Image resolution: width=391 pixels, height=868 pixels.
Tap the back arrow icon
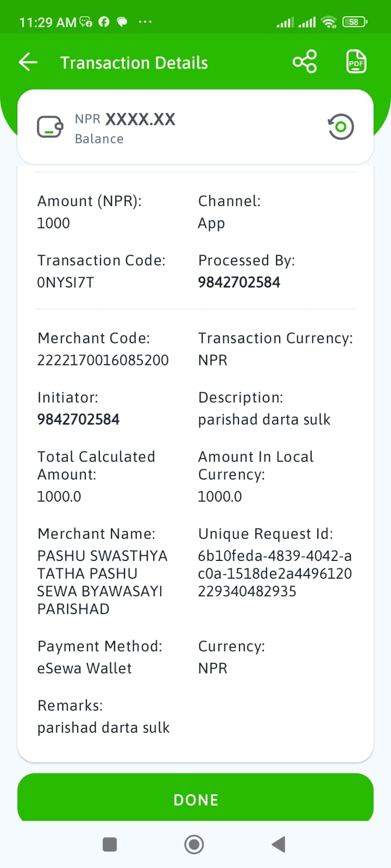(28, 62)
